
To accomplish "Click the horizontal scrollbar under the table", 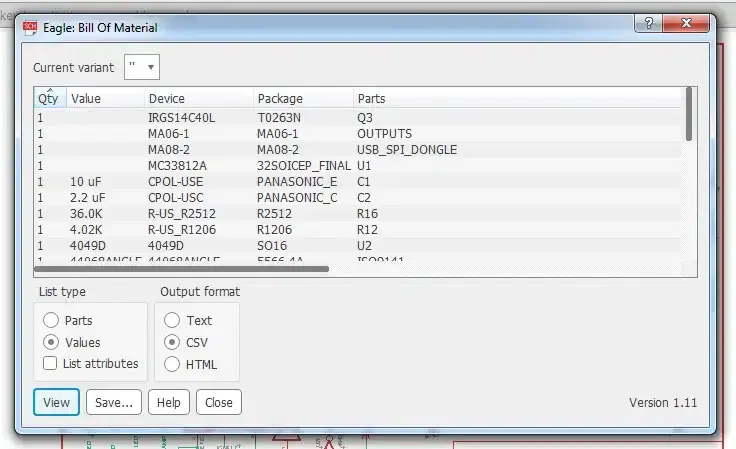I will (181, 269).
